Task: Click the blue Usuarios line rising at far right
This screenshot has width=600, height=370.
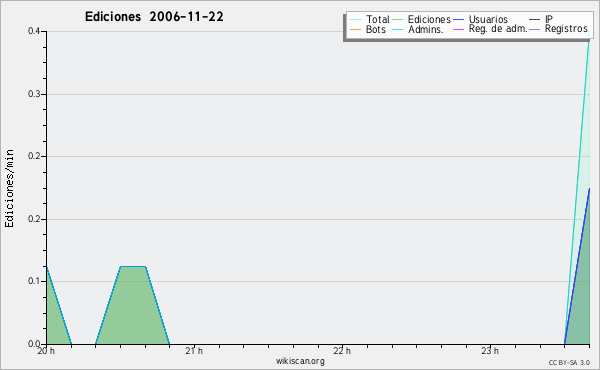Action: click(577, 265)
